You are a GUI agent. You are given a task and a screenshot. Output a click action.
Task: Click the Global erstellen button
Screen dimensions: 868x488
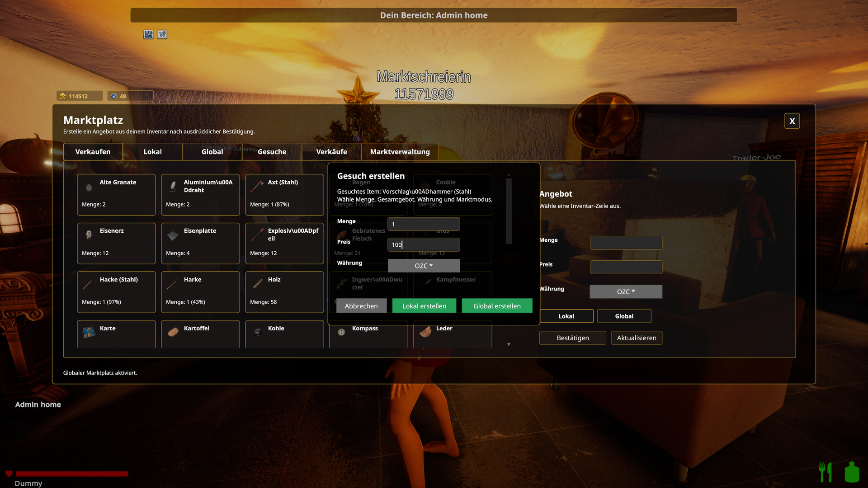(497, 306)
